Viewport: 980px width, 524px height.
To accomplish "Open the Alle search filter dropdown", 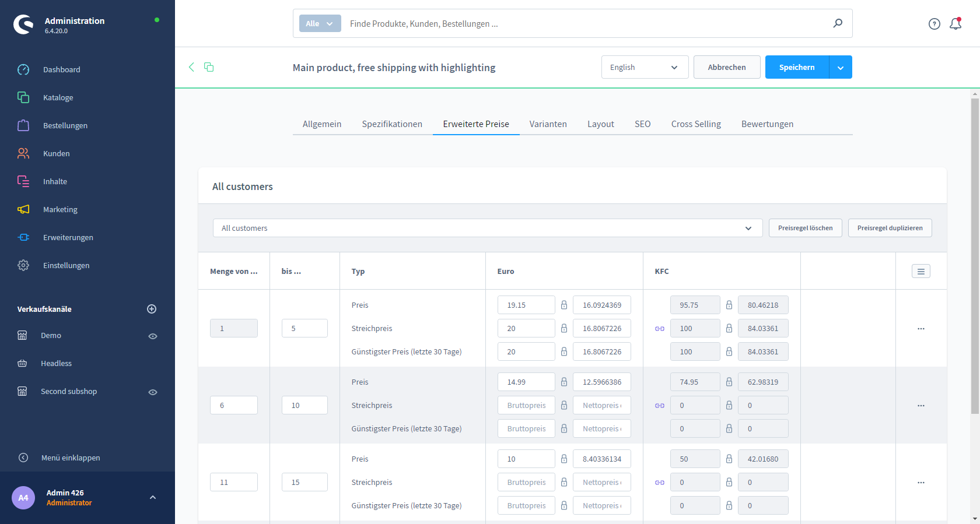I will [320, 23].
